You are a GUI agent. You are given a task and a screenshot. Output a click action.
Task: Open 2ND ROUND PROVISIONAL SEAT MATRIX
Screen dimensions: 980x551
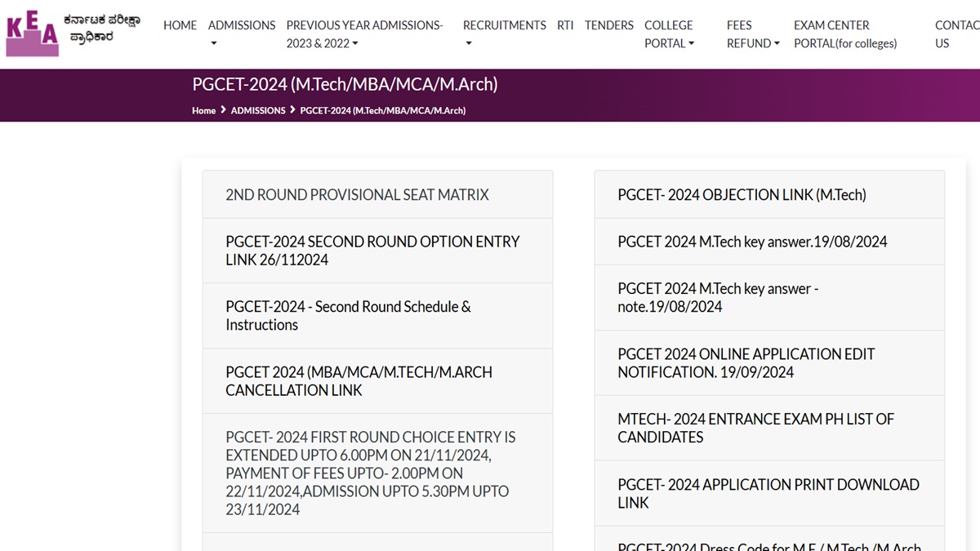[357, 194]
